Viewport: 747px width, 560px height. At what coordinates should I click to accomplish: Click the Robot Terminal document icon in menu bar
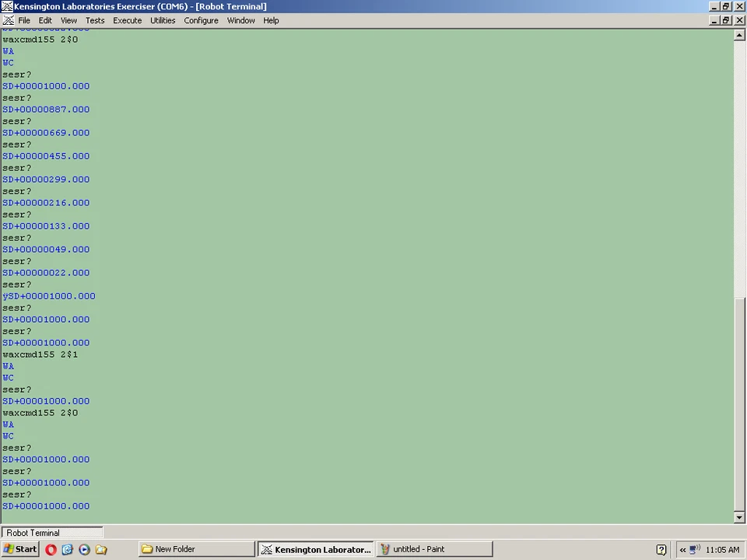click(8, 20)
